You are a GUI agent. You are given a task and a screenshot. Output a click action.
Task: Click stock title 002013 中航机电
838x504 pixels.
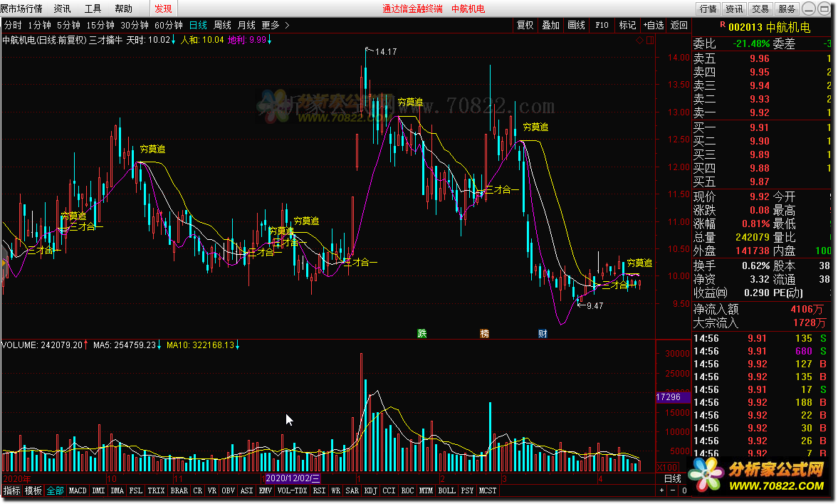pos(769,27)
